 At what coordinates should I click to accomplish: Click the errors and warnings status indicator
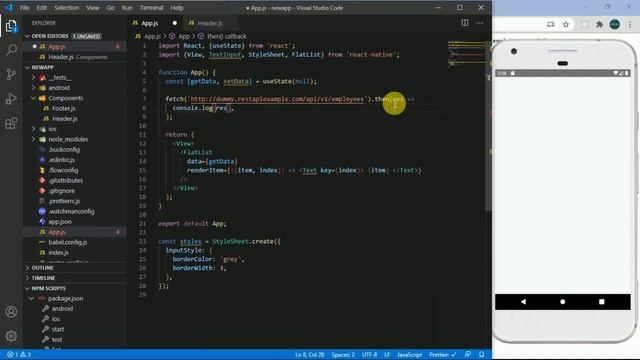[x=19, y=355]
